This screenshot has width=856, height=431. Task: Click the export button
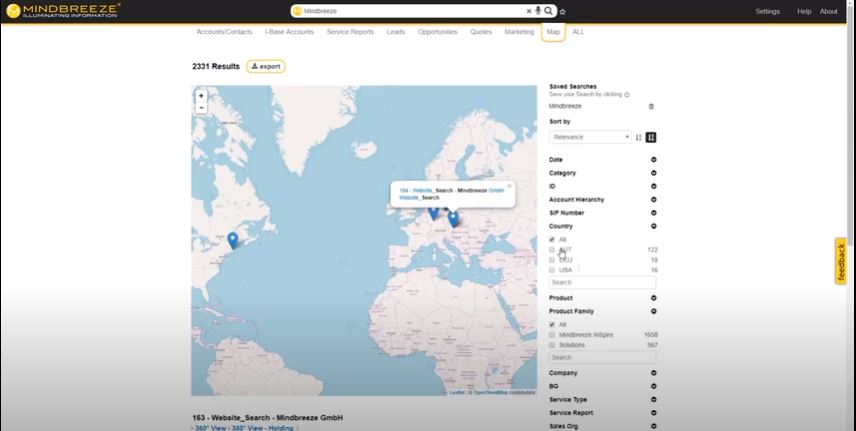tap(266, 67)
